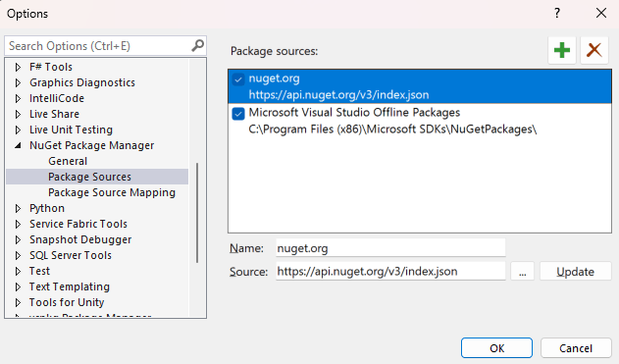The image size is (619, 364).
Task: Click the search magnifier icon
Action: click(x=197, y=46)
